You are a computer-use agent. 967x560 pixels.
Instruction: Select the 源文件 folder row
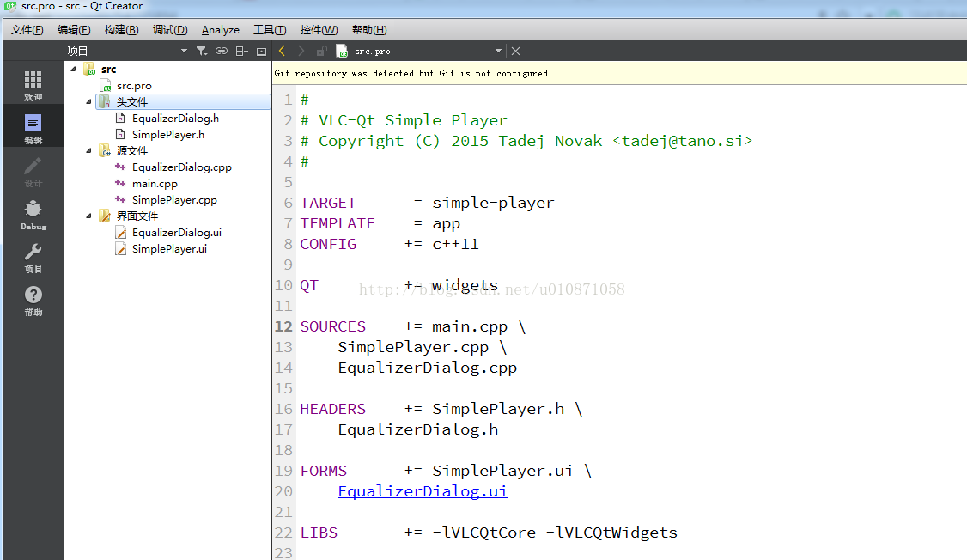pyautogui.click(x=132, y=150)
